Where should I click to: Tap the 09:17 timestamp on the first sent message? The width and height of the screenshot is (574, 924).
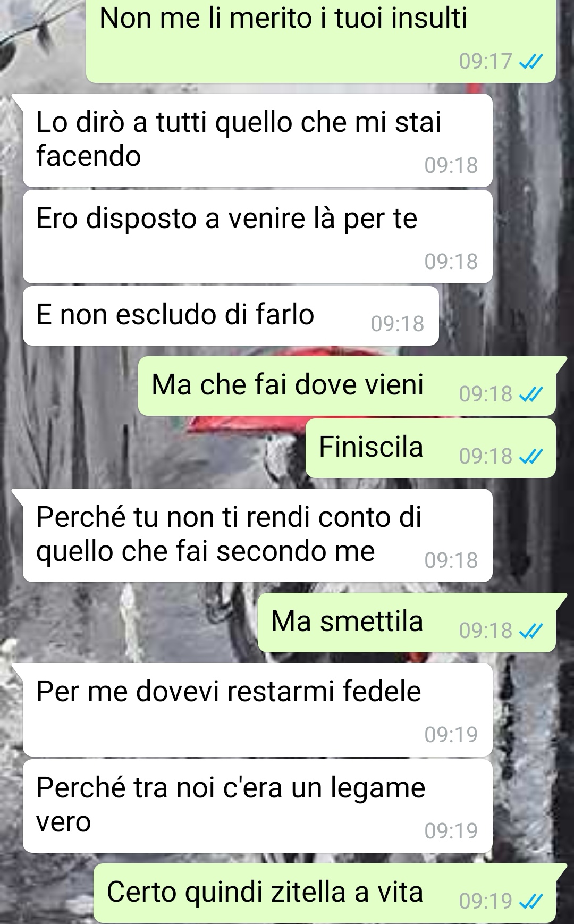point(485,62)
